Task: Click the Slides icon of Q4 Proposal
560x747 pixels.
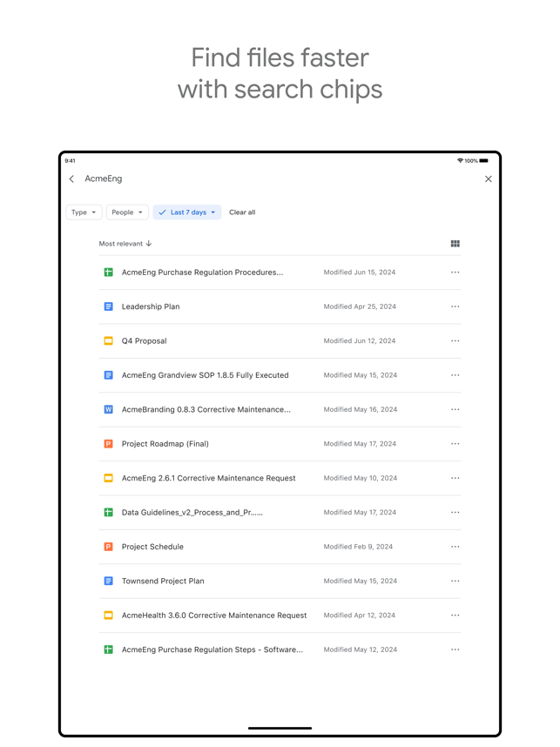Action: (x=109, y=341)
